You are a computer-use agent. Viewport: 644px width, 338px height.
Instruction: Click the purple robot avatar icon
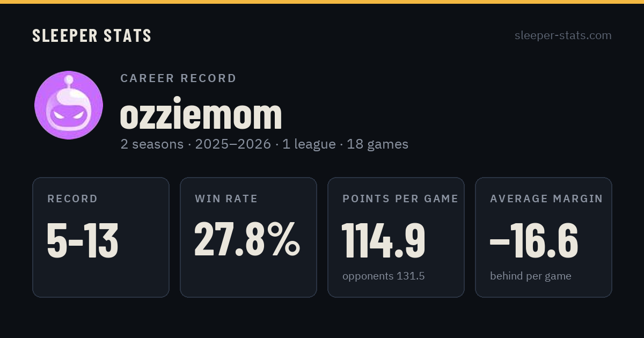(69, 105)
